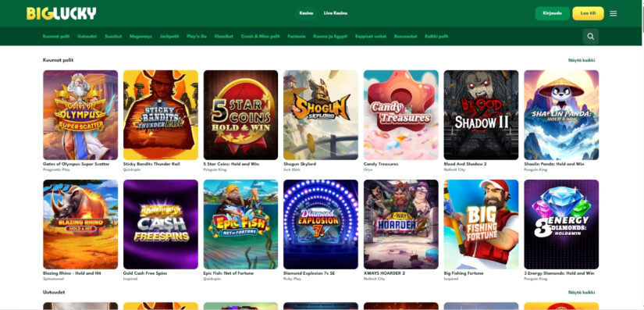Click 'Gates of Olympus Super Scatter' title text
This screenshot has height=310, width=644.
[x=76, y=164]
